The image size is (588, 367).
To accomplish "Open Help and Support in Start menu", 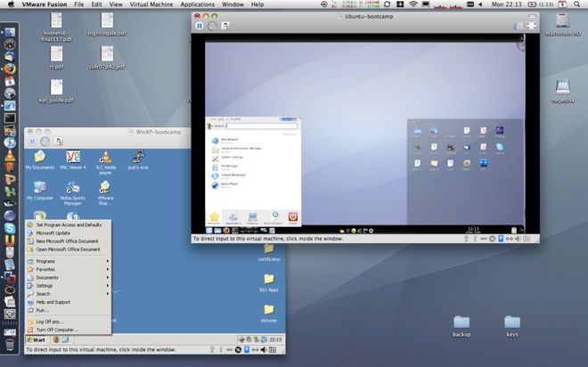I will coord(69,302).
